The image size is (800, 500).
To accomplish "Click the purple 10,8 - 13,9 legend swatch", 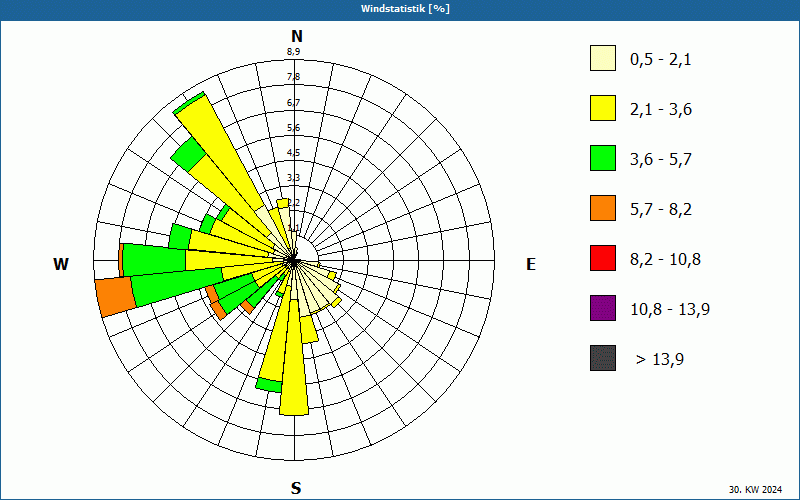I will coord(603,308).
